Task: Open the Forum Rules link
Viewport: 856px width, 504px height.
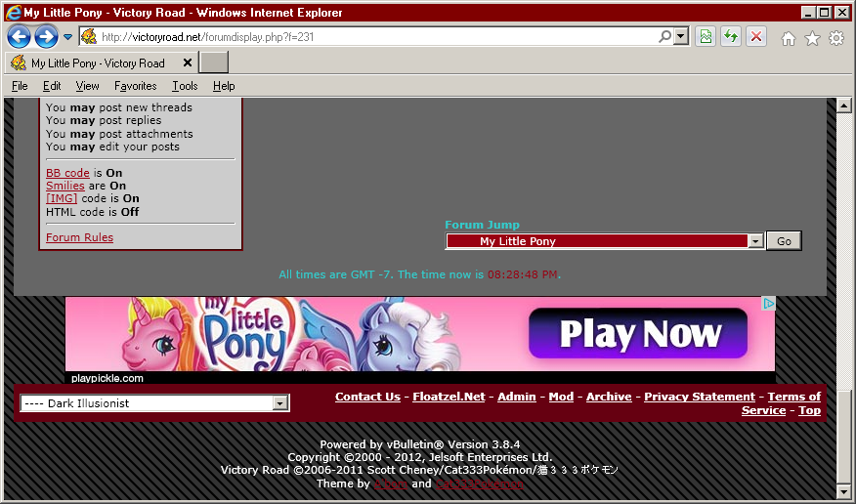Action: 79,237
